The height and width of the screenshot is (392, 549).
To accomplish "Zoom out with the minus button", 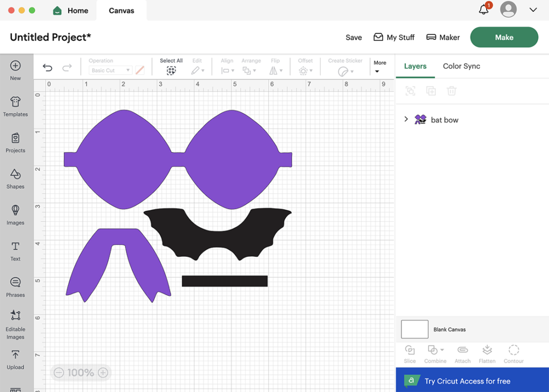I will point(59,372).
